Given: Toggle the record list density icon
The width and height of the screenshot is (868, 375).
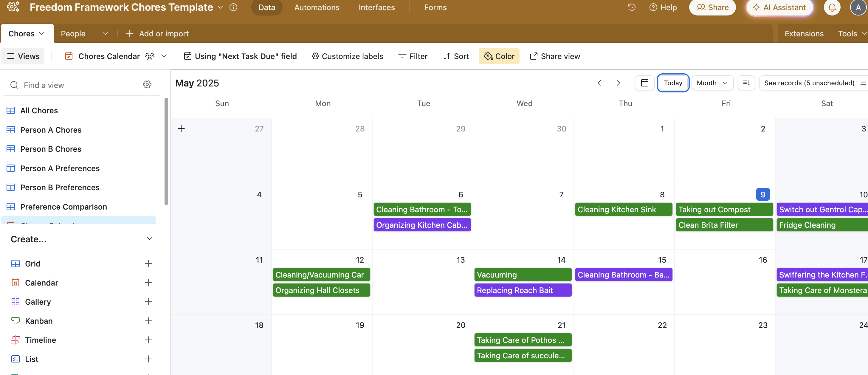Looking at the screenshot, I should click(746, 83).
